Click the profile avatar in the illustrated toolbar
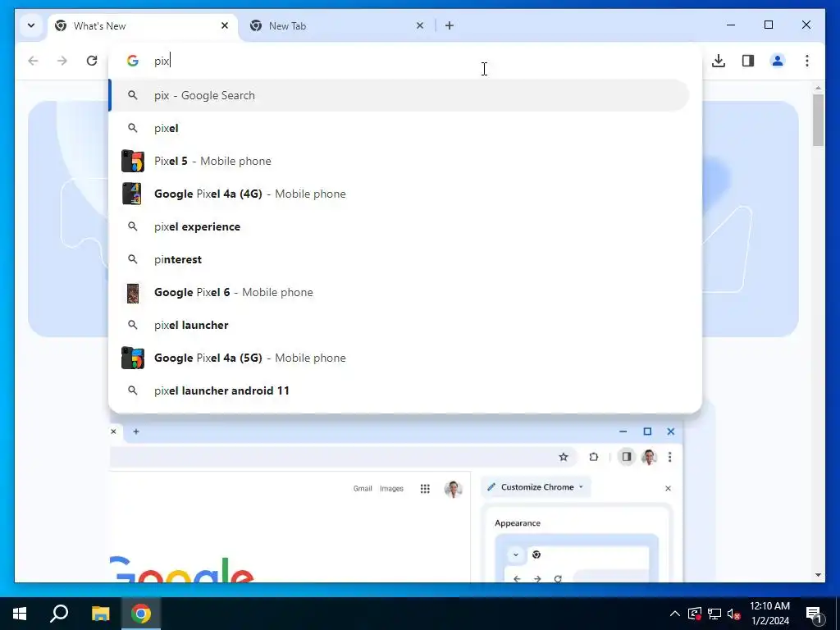Viewport: 840px width, 630px height. 649,457
